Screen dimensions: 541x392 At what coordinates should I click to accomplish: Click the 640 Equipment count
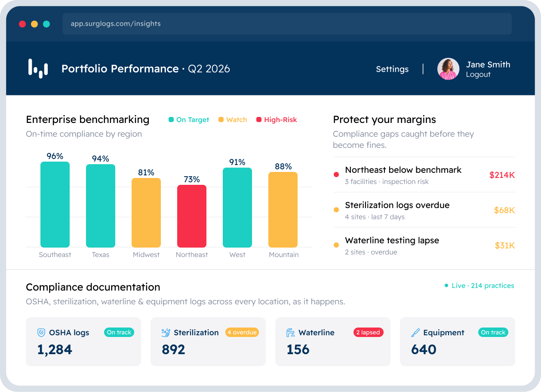424,350
